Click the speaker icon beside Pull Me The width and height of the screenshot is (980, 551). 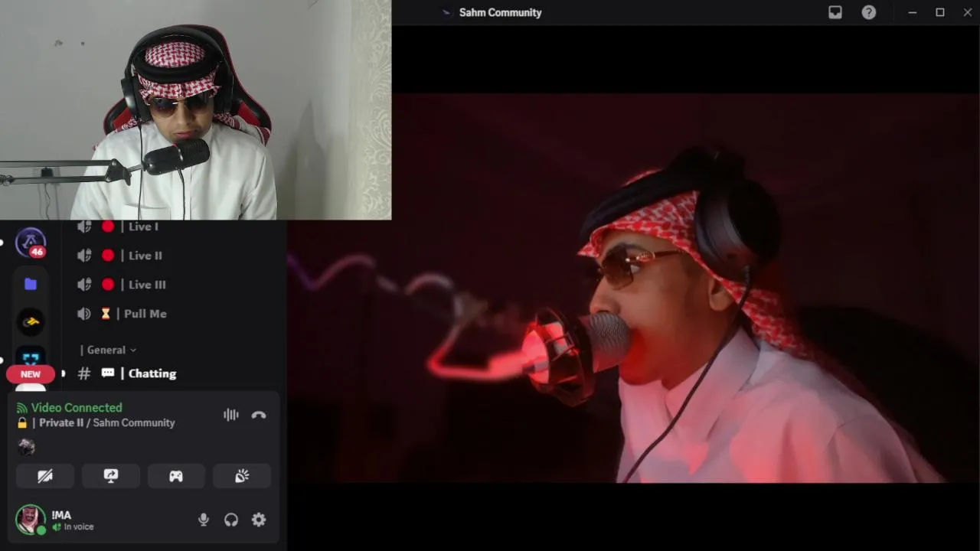(x=84, y=314)
